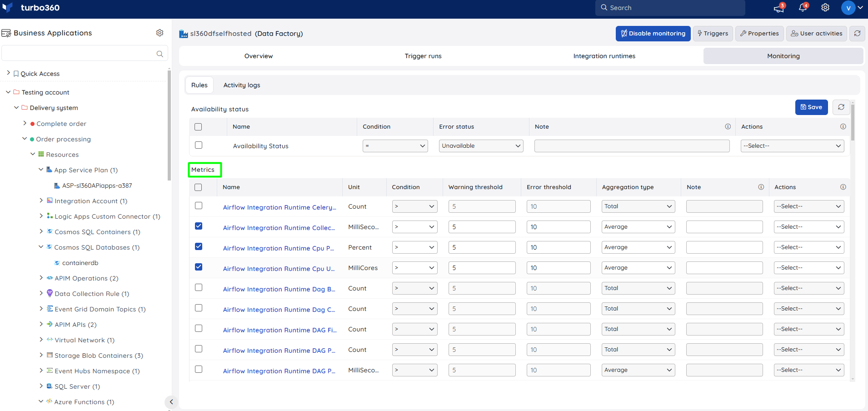Screen dimensions: 868x411
Task: Click info icon in Availability Note header
Action: 728,126
